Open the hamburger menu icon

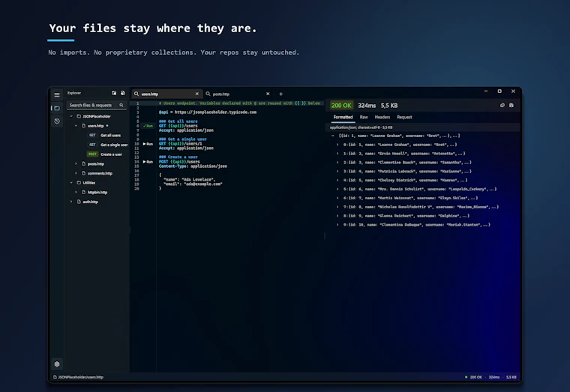[57, 95]
